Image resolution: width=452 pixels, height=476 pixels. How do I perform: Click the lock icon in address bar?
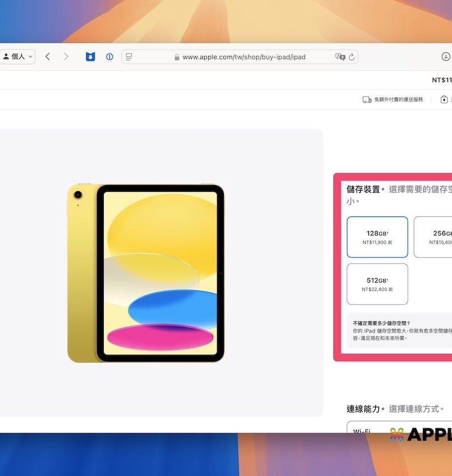pyautogui.click(x=177, y=57)
